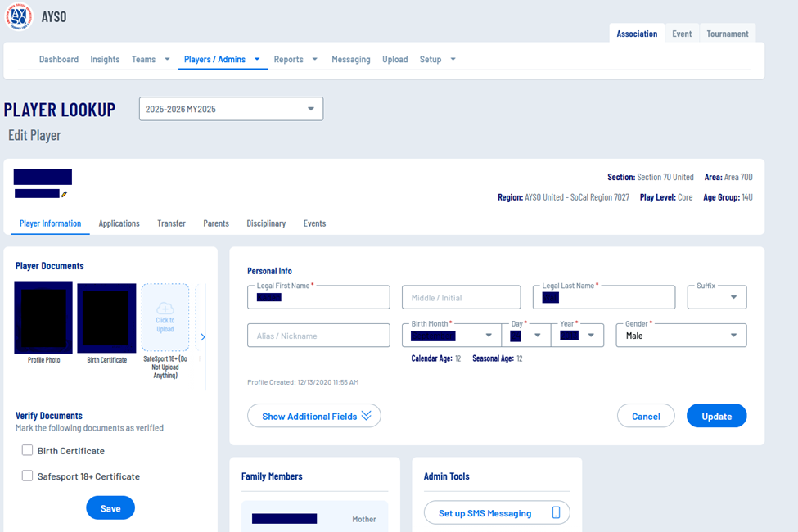Expand Show Additional Fields
The image size is (798, 532).
coord(314,416)
